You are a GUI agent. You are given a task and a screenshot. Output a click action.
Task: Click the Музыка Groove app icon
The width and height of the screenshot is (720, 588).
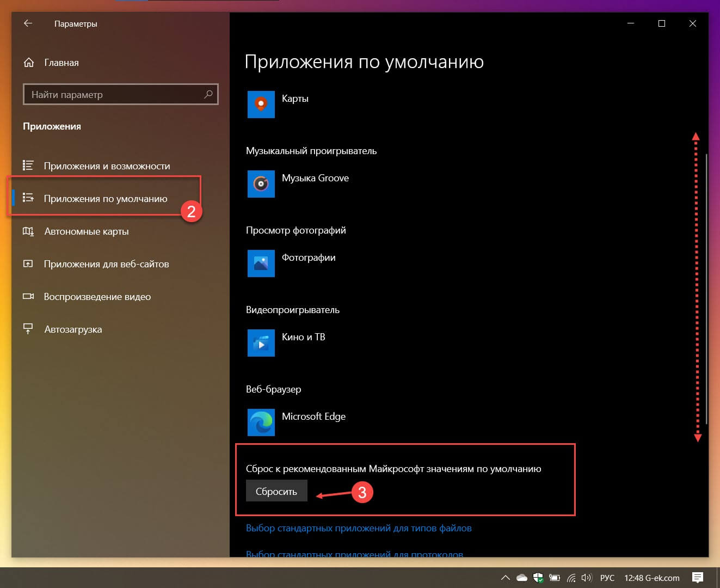[x=261, y=184]
